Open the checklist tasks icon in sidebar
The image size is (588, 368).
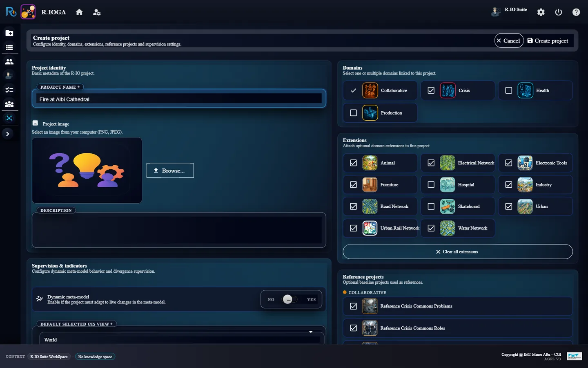click(9, 90)
